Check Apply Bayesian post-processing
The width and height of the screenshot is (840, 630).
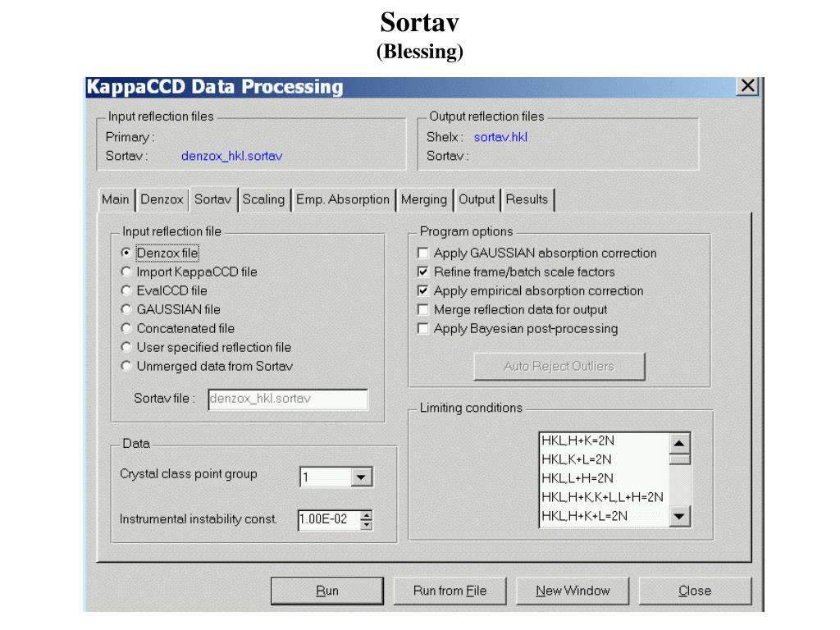point(423,328)
